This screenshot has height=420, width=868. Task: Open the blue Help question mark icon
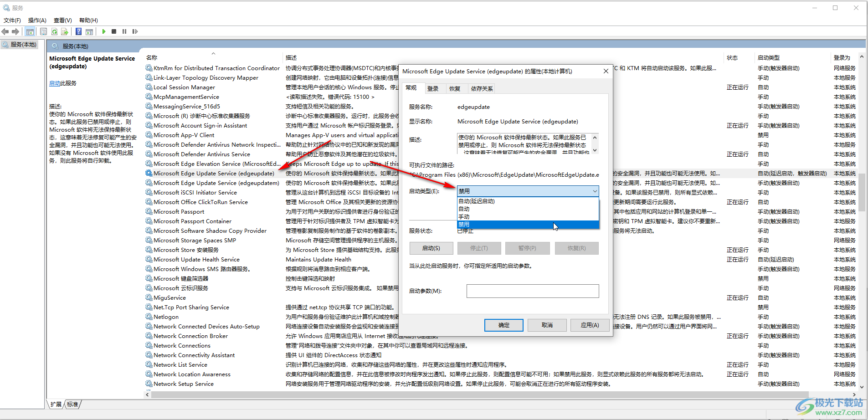(78, 31)
